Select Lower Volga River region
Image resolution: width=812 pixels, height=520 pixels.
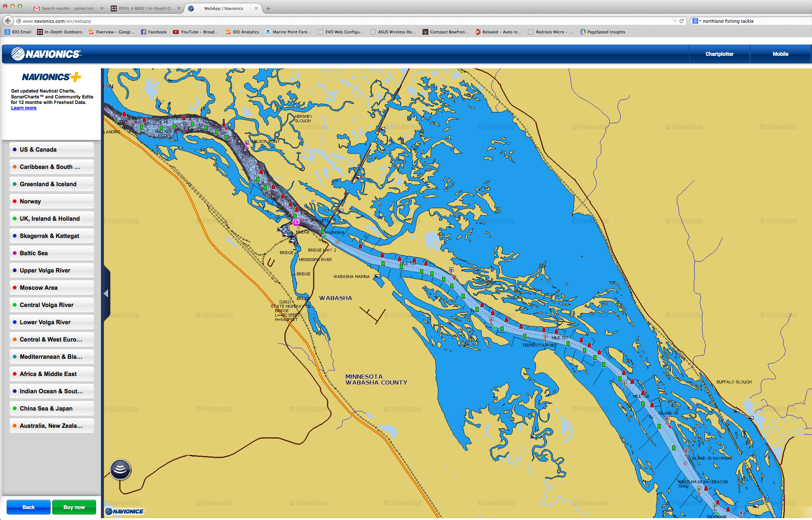coord(51,322)
